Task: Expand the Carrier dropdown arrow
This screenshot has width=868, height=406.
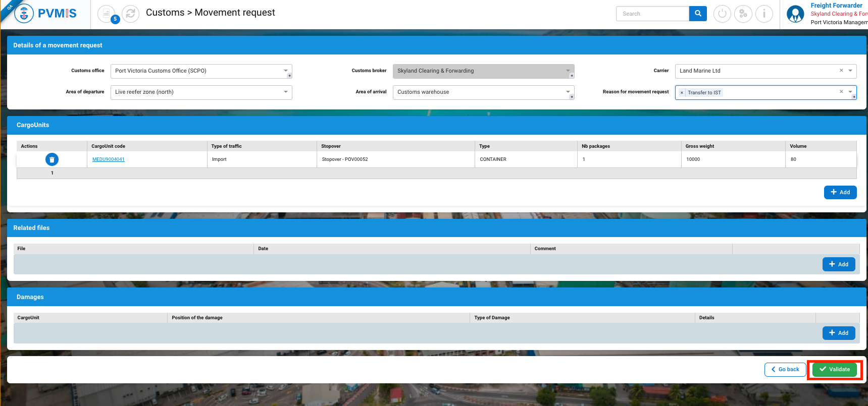Action: tap(850, 71)
